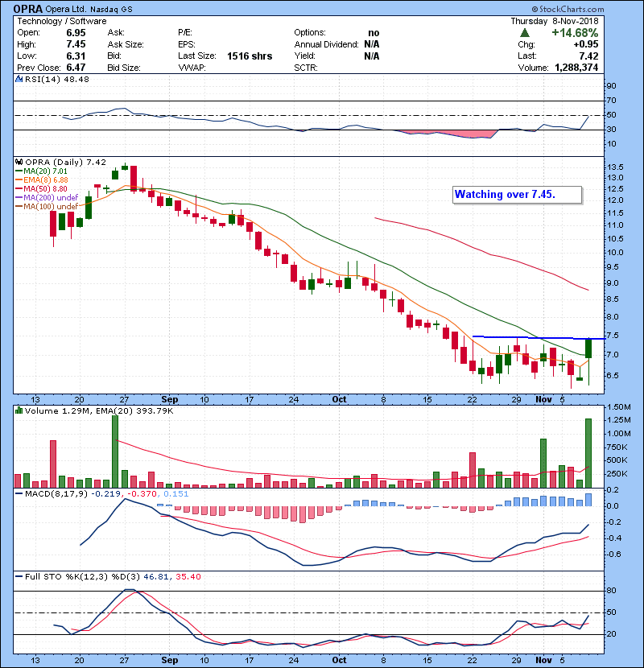This screenshot has height=668, width=644.
Task: Click the High value 7.45
Action: pyautogui.click(x=76, y=44)
